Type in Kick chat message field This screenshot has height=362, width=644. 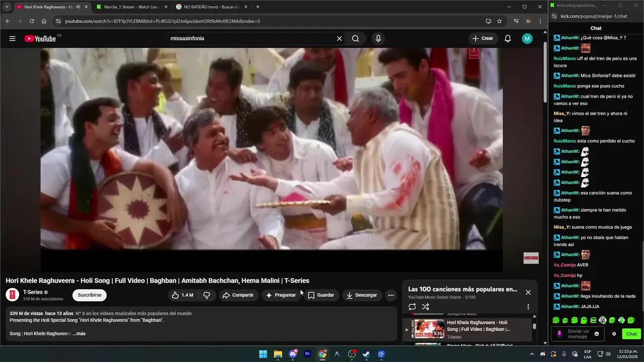(578, 334)
